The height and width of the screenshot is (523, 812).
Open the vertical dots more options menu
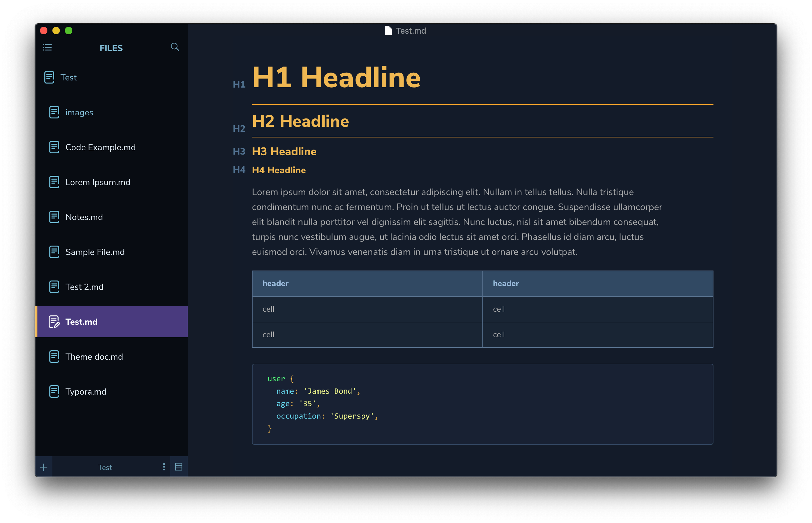pos(164,467)
